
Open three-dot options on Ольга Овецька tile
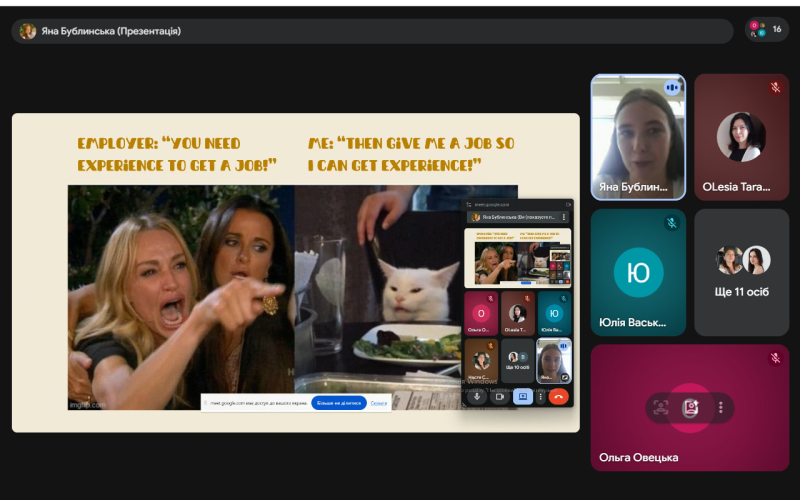(x=720, y=408)
